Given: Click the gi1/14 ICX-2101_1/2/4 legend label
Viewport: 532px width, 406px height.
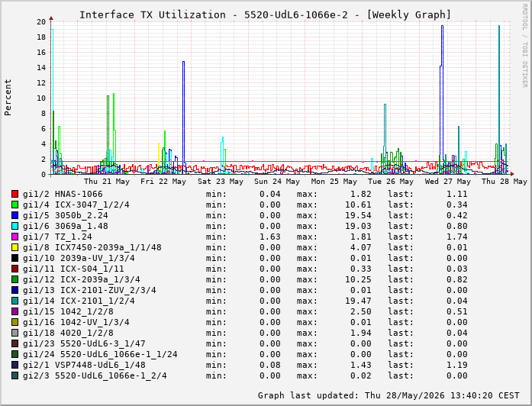Looking at the screenshot, I should pos(79,301).
